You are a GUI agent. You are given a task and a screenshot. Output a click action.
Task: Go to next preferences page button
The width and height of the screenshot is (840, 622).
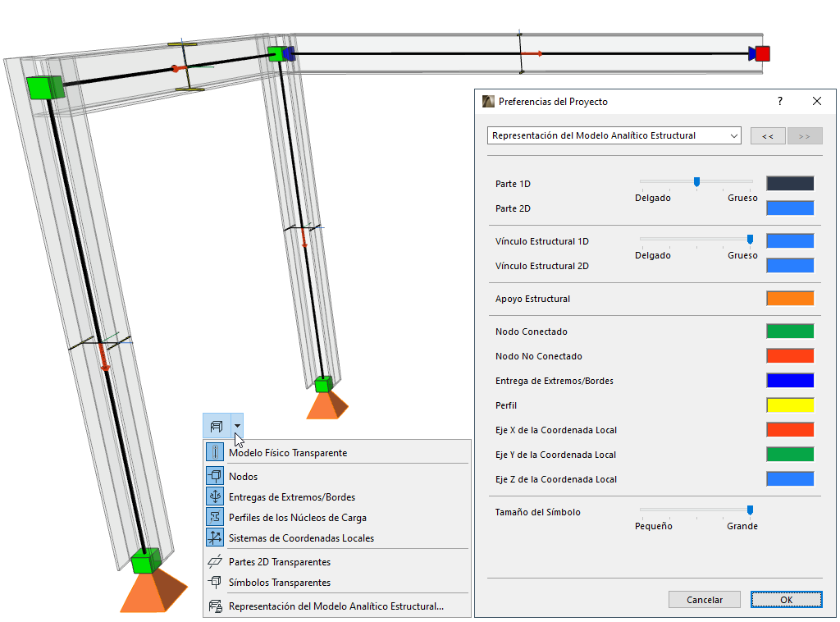(x=805, y=136)
